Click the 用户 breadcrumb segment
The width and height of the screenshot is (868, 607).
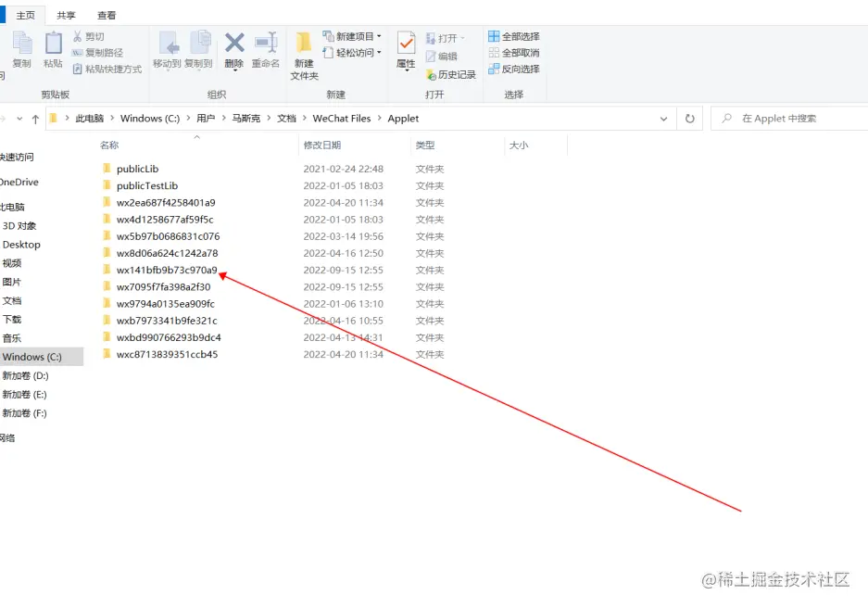(206, 119)
